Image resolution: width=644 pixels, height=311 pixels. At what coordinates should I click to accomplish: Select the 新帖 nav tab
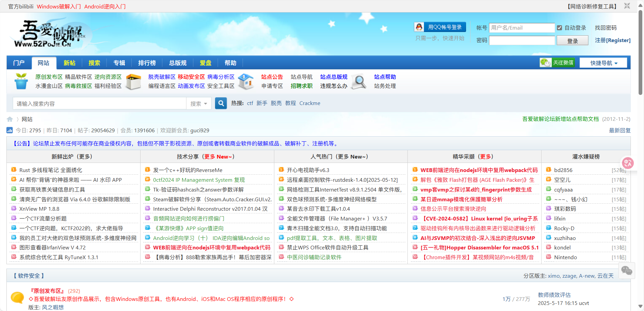pos(69,63)
